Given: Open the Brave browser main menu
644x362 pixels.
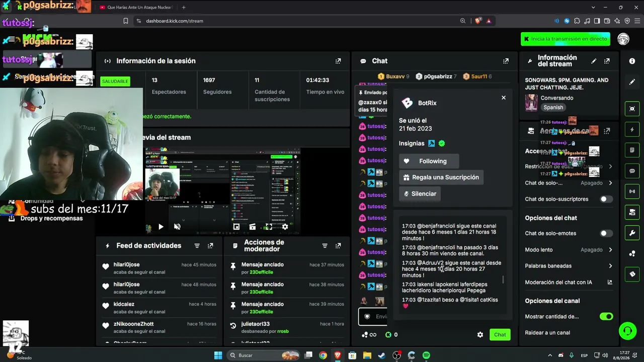Looking at the screenshot, I should pos(637,21).
